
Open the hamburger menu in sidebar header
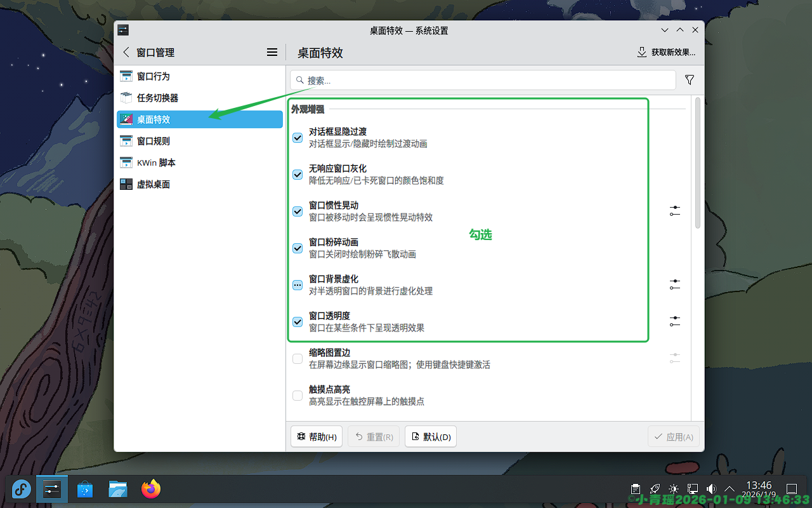coord(272,52)
